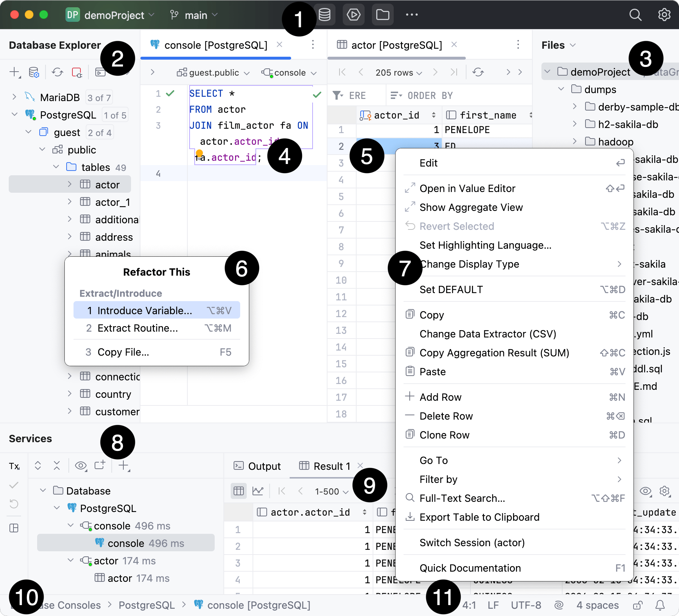Toggle the preview eye icon in Services

[x=81, y=466]
